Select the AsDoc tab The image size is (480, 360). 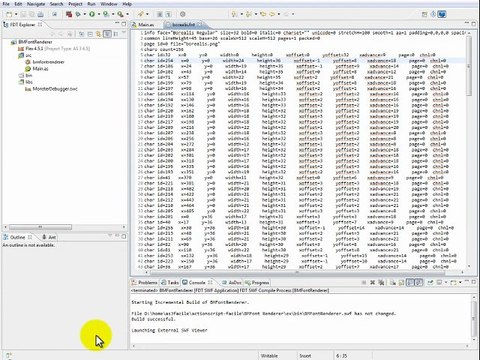click(232, 283)
